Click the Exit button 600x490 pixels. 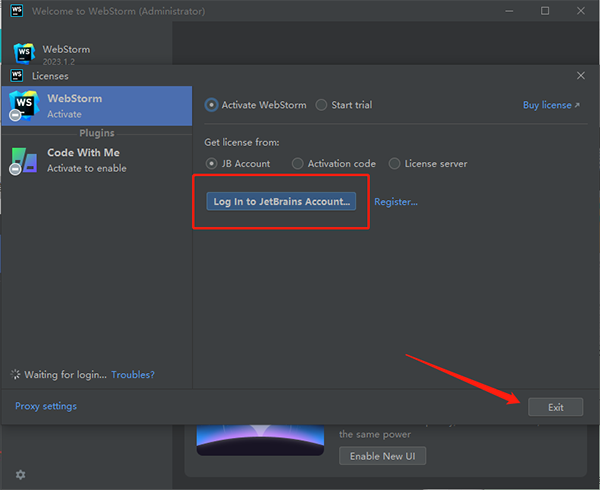point(556,407)
